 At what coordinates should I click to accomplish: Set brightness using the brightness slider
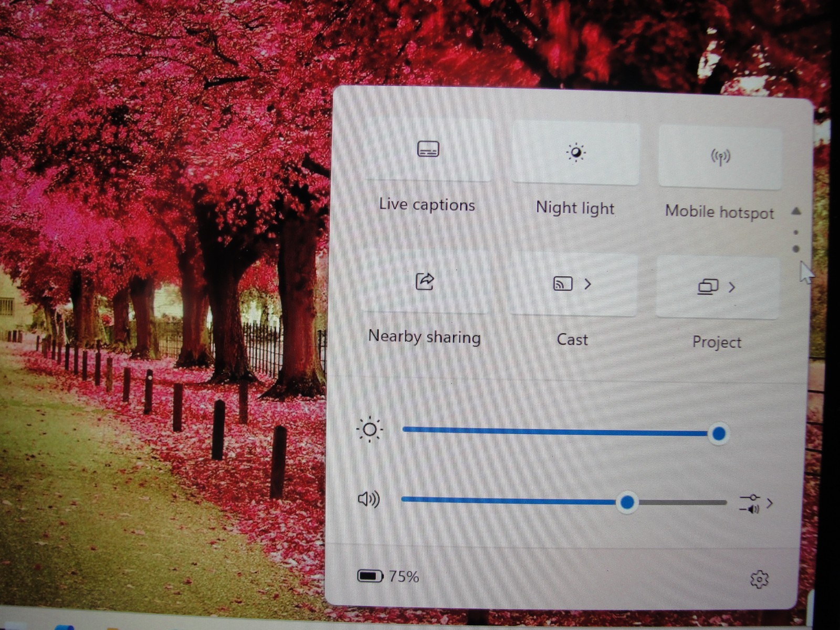coord(565,433)
